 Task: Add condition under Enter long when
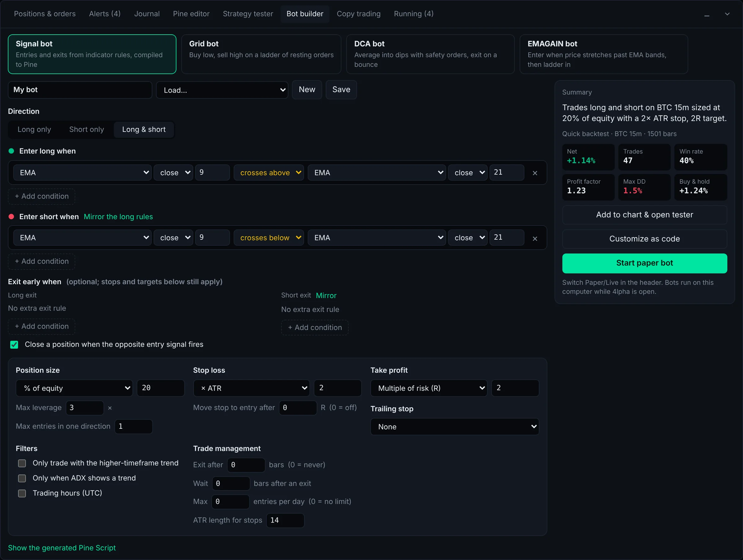(42, 196)
